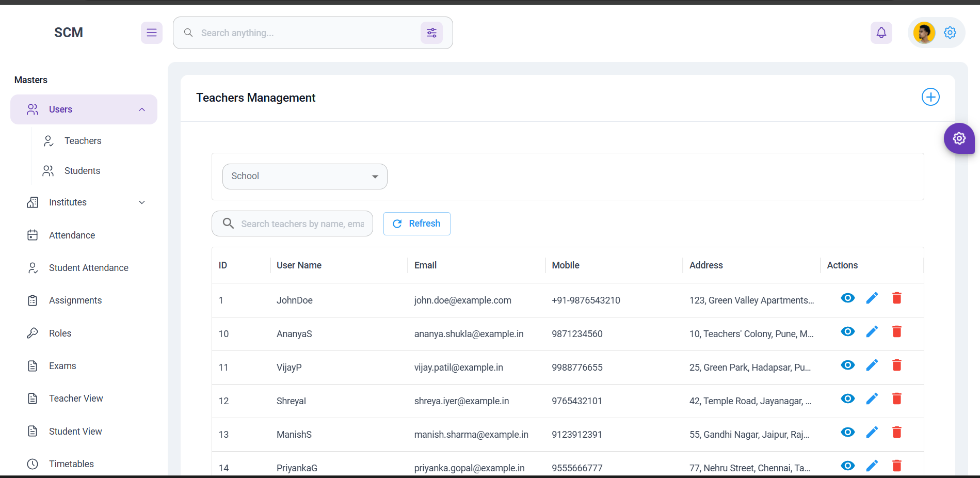Edit the JohnDoe teacher record
Image resolution: width=980 pixels, height=478 pixels.
point(872,298)
